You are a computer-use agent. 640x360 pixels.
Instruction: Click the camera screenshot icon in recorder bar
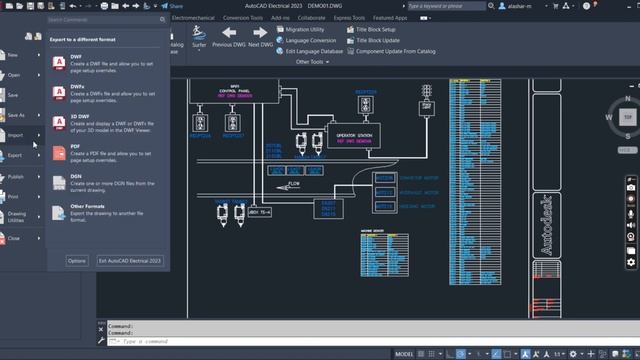pyautogui.click(x=631, y=188)
